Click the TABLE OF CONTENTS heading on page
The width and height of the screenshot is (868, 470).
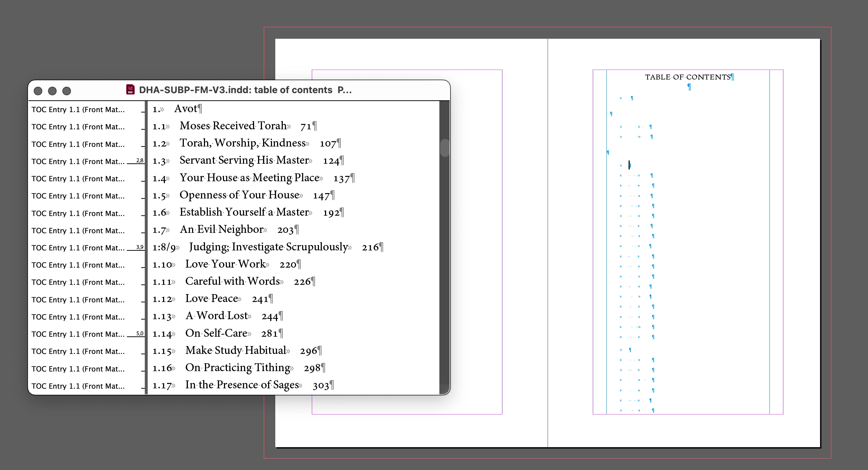[x=687, y=77]
